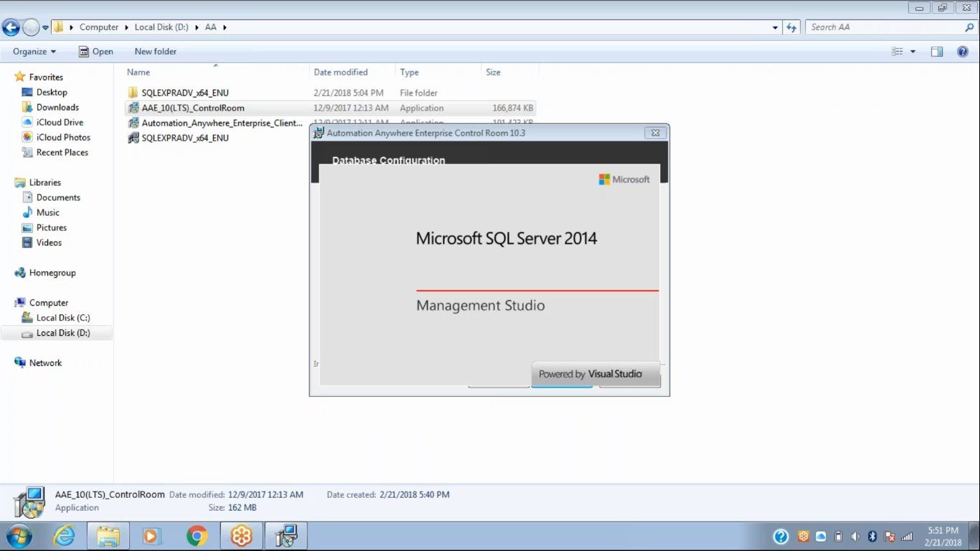980x551 pixels.
Task: Open Local Disk (C:) in the navigation pane
Action: pyautogui.click(x=63, y=318)
